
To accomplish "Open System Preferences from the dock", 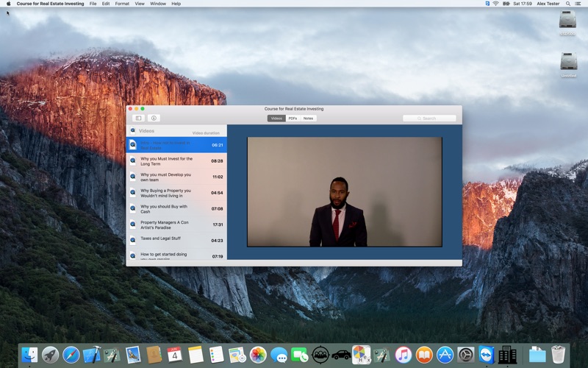I will [x=466, y=355].
